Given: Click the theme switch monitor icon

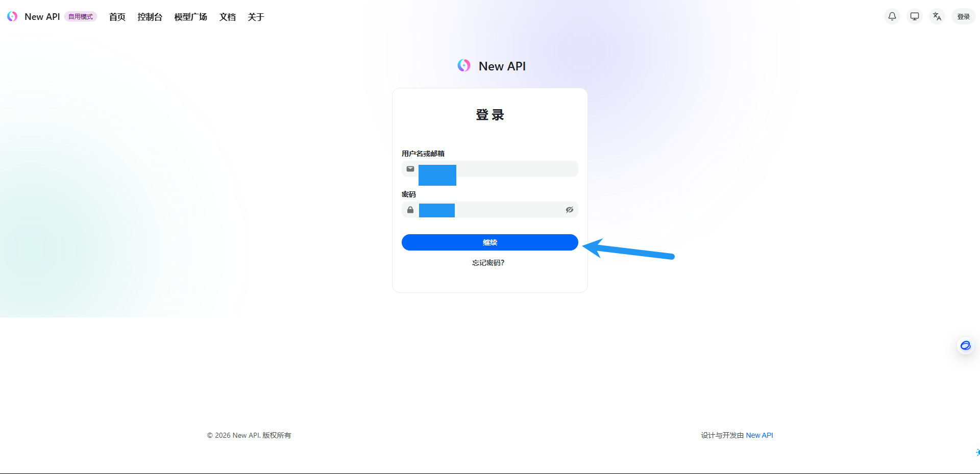Looking at the screenshot, I should click(914, 16).
